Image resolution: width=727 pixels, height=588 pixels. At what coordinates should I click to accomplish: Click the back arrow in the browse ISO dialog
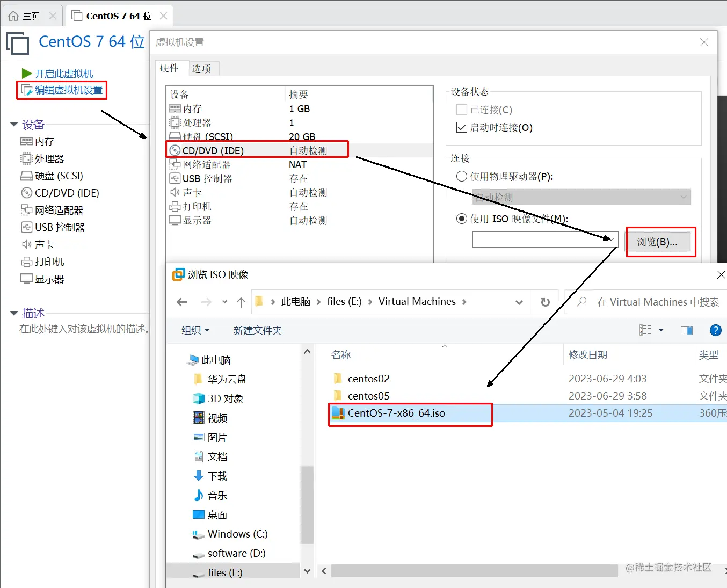(x=182, y=302)
